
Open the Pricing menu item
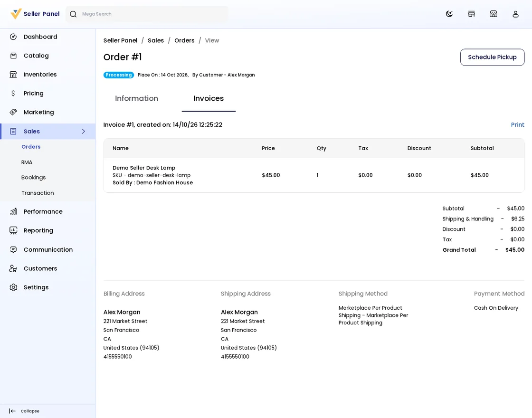coord(33,93)
